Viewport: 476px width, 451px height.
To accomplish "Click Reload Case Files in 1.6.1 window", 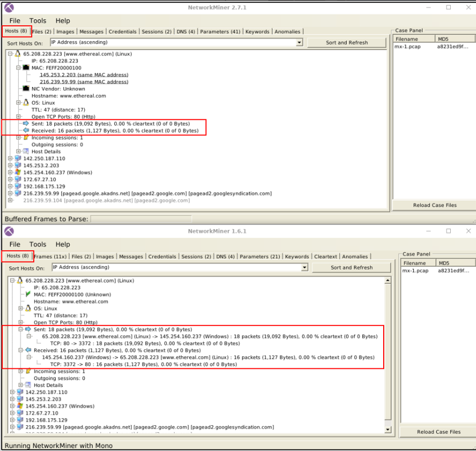I will click(x=438, y=432).
